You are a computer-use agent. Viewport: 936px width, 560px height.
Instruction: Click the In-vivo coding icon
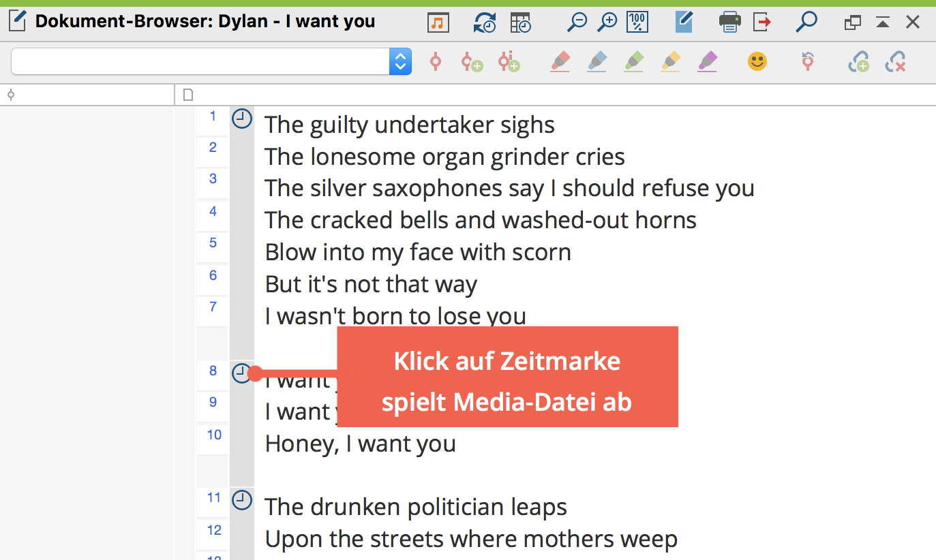509,62
